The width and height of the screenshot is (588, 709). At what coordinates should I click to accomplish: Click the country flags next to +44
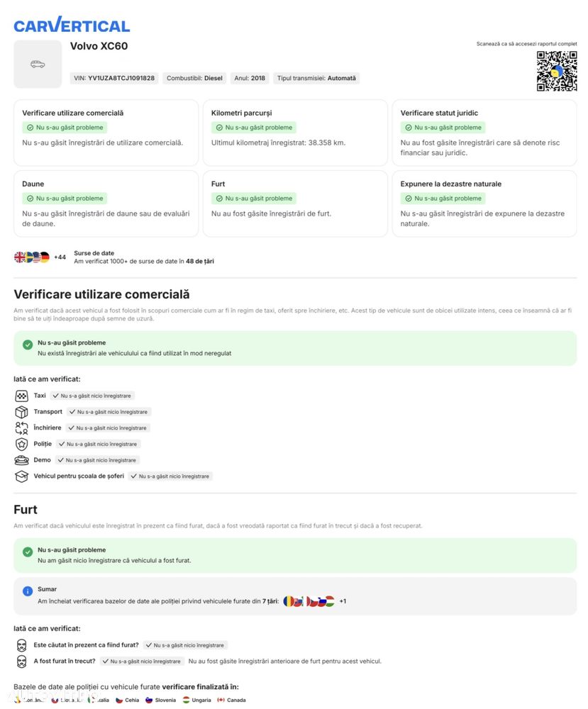pyautogui.click(x=32, y=257)
